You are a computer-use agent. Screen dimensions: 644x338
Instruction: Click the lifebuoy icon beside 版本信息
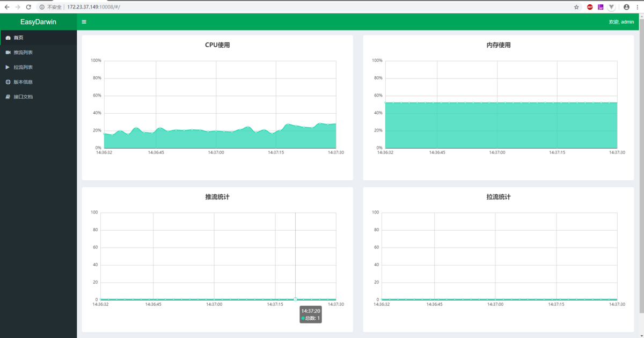8,82
